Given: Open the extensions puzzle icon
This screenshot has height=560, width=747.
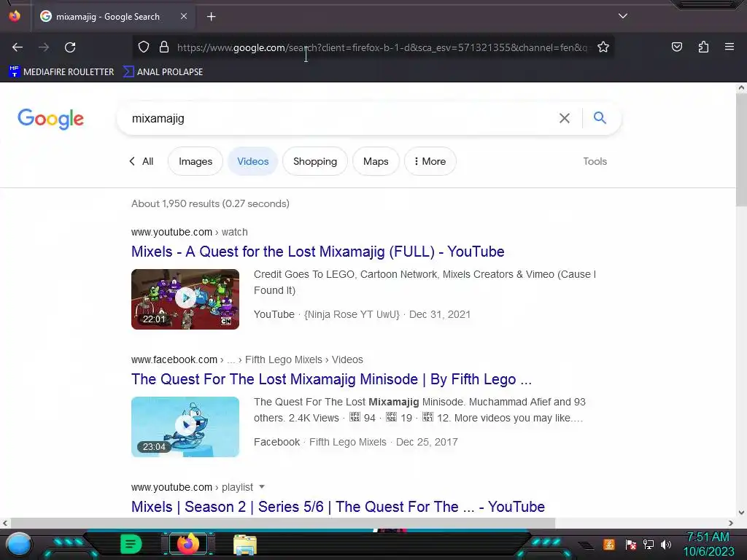Looking at the screenshot, I should [x=703, y=47].
